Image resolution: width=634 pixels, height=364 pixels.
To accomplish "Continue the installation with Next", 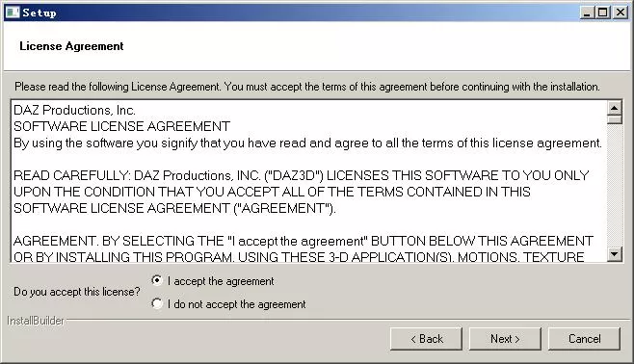I will (x=505, y=339).
